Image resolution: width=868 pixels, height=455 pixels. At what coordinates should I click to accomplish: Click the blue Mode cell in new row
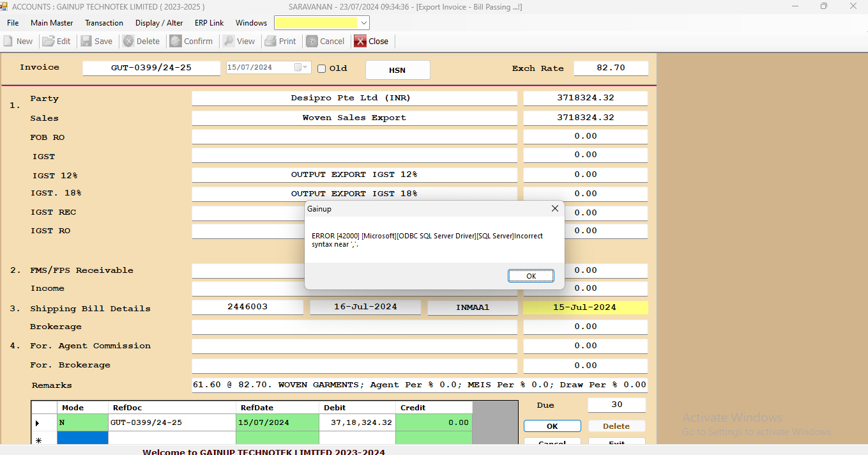(82, 438)
